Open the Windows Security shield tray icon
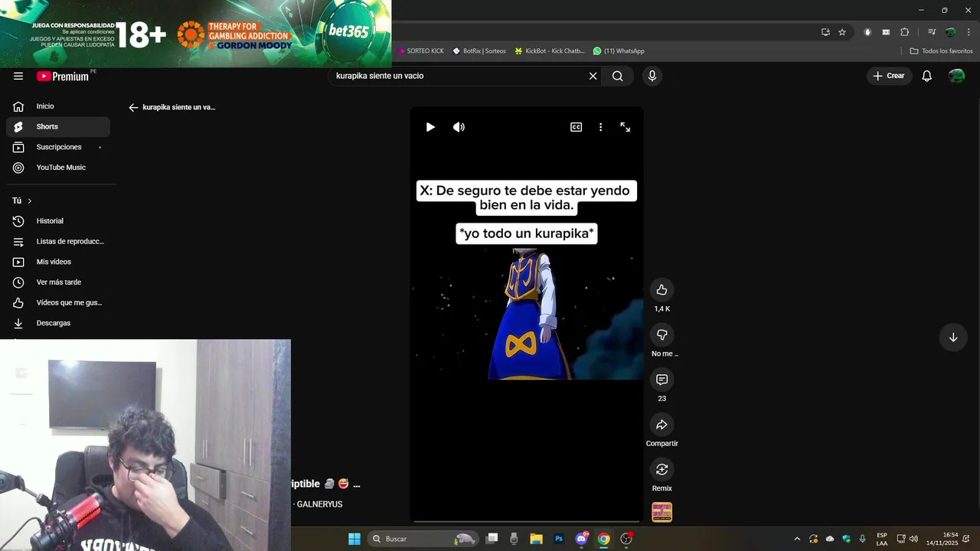Screen dimensions: 980x551 point(847,539)
